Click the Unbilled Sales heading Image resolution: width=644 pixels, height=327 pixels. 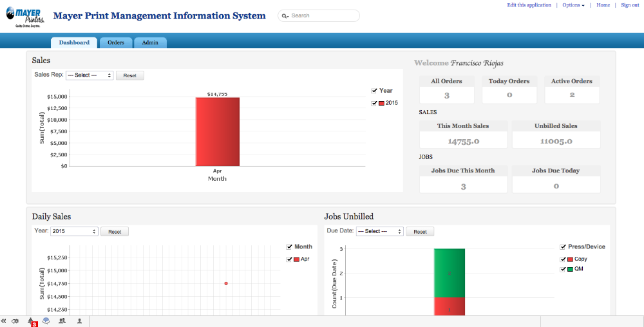[x=556, y=126]
